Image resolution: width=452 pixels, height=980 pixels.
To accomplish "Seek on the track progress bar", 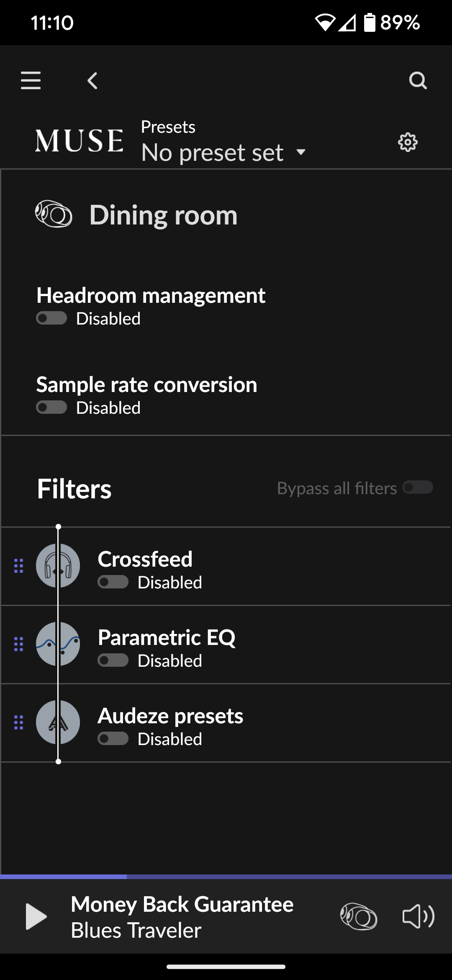I will pyautogui.click(x=226, y=877).
